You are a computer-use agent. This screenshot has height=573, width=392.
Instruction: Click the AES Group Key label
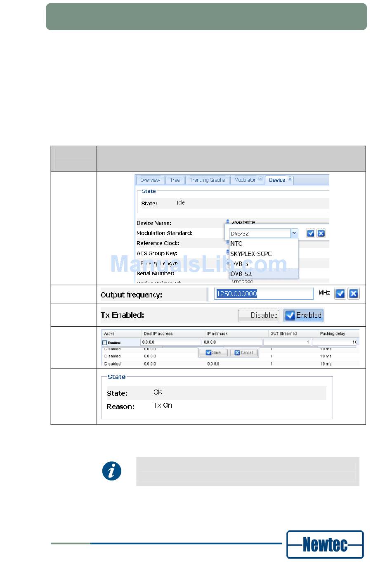157,254
